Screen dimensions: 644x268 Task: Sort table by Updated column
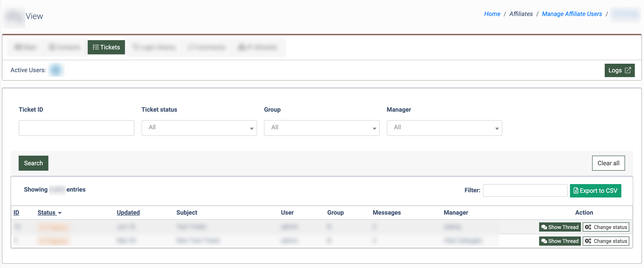tap(128, 213)
